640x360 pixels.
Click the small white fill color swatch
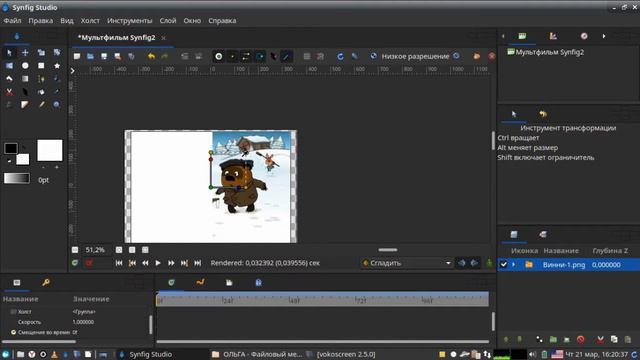22,159
